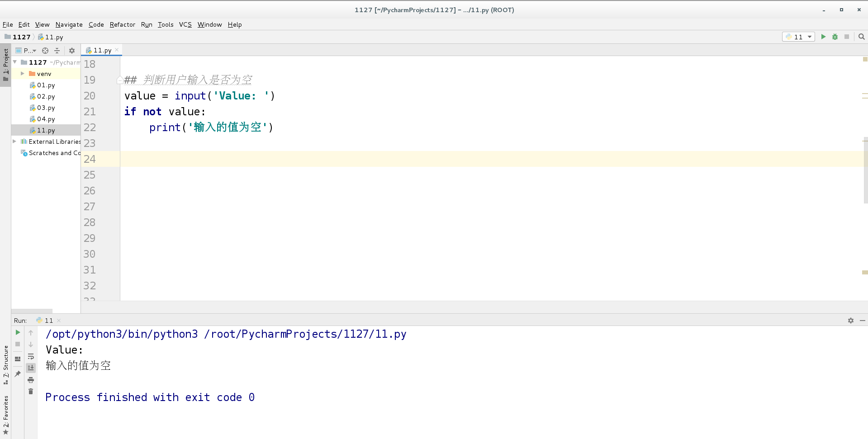Click 11.py in the navigation breadcrumb
Image resolution: width=868 pixels, height=439 pixels.
click(50, 37)
